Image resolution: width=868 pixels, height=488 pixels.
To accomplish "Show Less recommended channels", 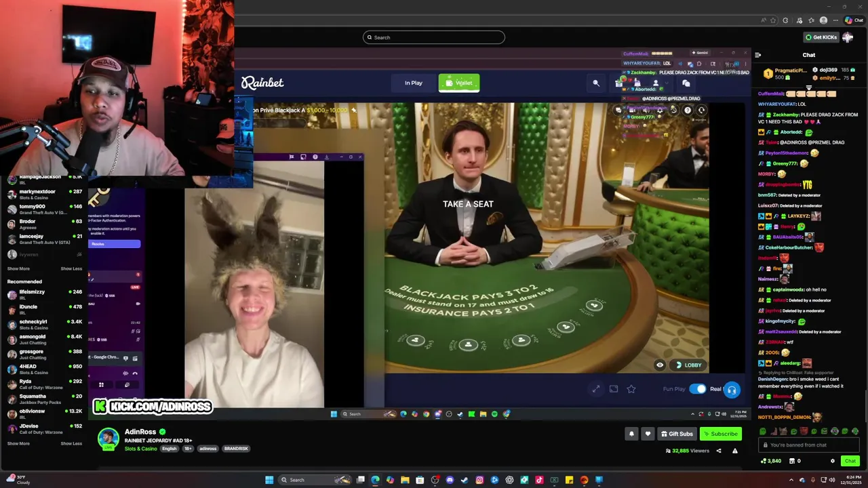I will point(71,443).
